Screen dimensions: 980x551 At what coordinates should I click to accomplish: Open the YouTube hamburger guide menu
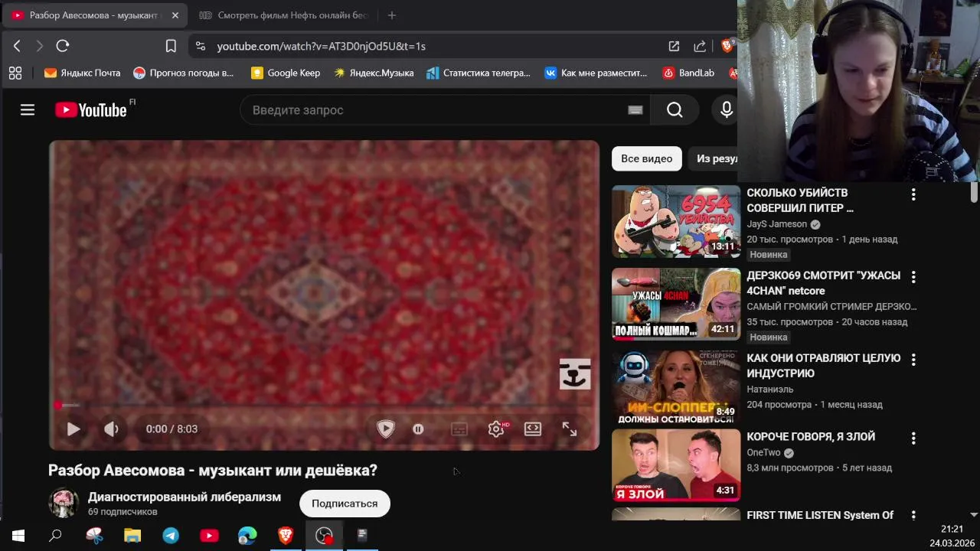point(28,110)
